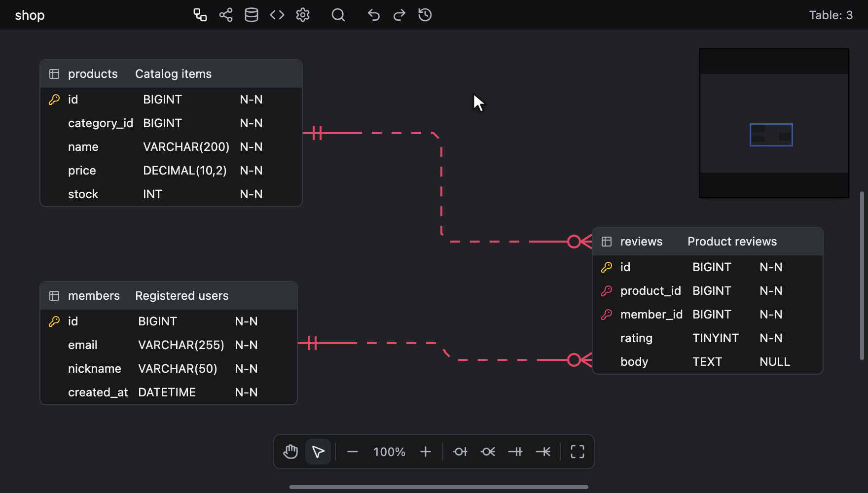
Task: Click the Table: 3 counter
Action: pyautogui.click(x=831, y=15)
